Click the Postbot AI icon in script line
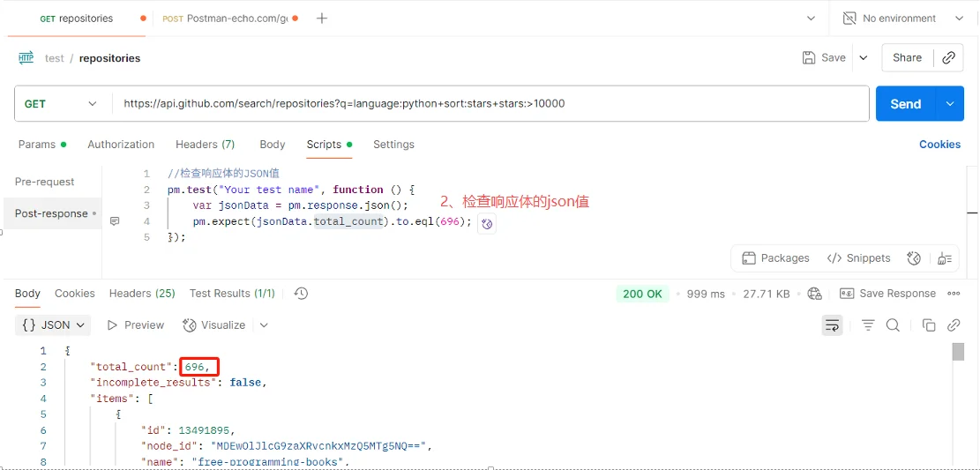The height and width of the screenshot is (470, 980). pyautogui.click(x=487, y=223)
